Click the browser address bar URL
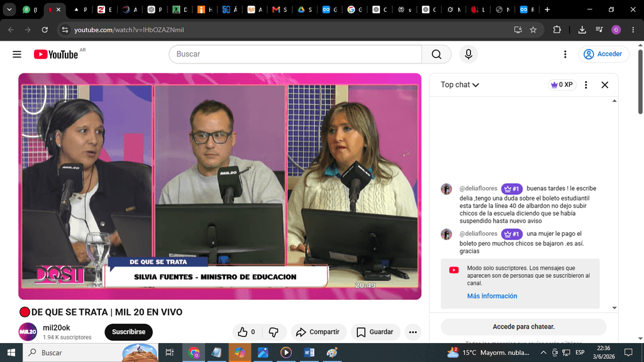This screenshot has height=362, width=644. (x=129, y=30)
